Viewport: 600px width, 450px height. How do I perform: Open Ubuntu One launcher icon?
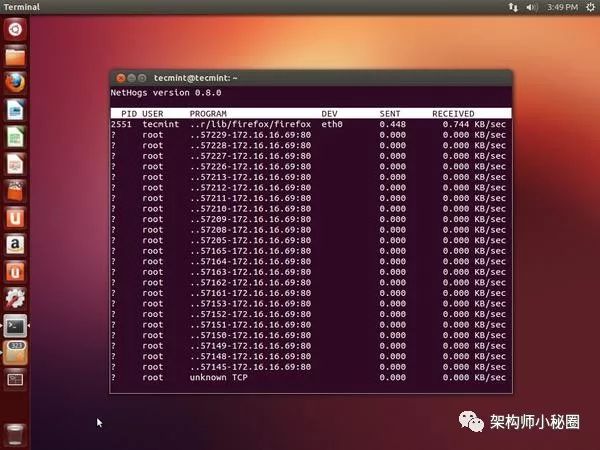click(x=15, y=218)
